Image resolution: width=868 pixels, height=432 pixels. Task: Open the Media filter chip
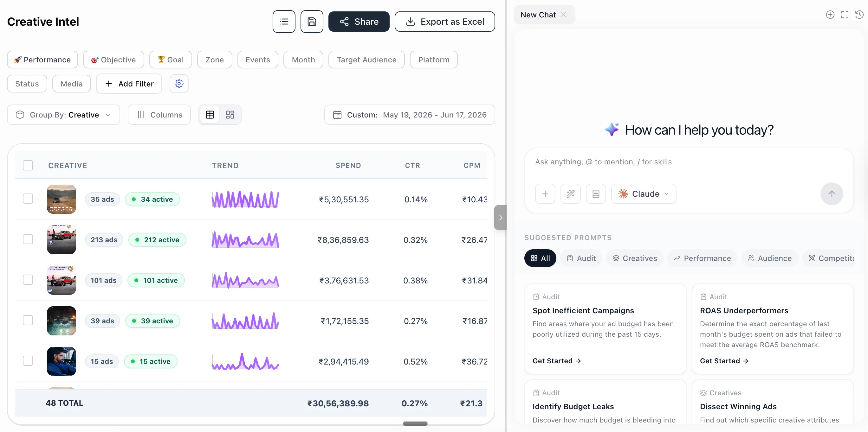click(x=71, y=84)
